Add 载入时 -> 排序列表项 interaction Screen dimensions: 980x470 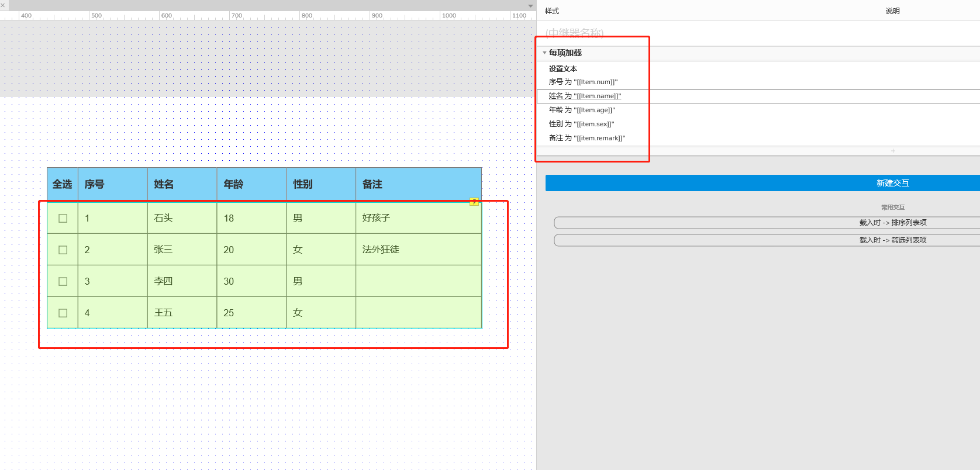(x=767, y=223)
